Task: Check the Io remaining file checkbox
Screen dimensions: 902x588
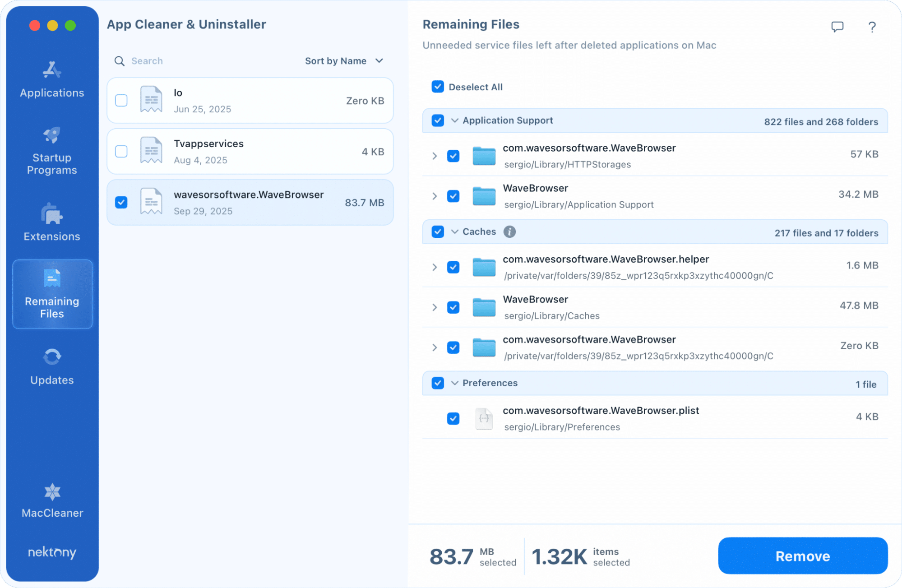Action: point(121,100)
